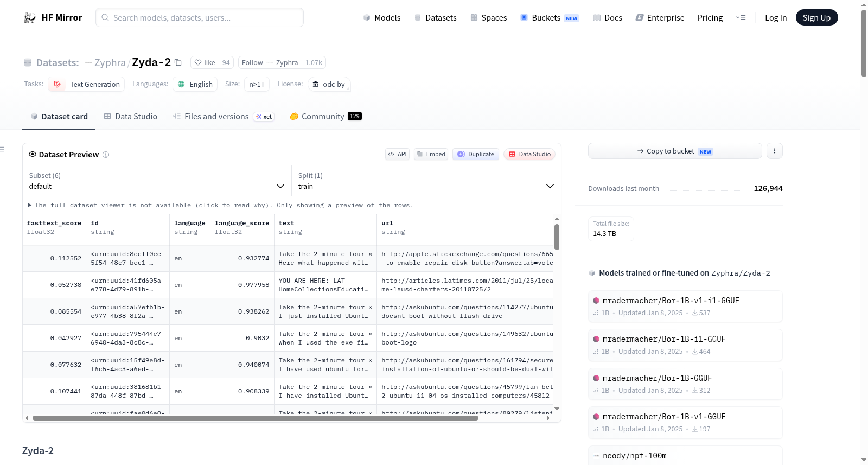Click Copy to bucket button
Image resolution: width=868 pixels, height=465 pixels.
(x=675, y=151)
